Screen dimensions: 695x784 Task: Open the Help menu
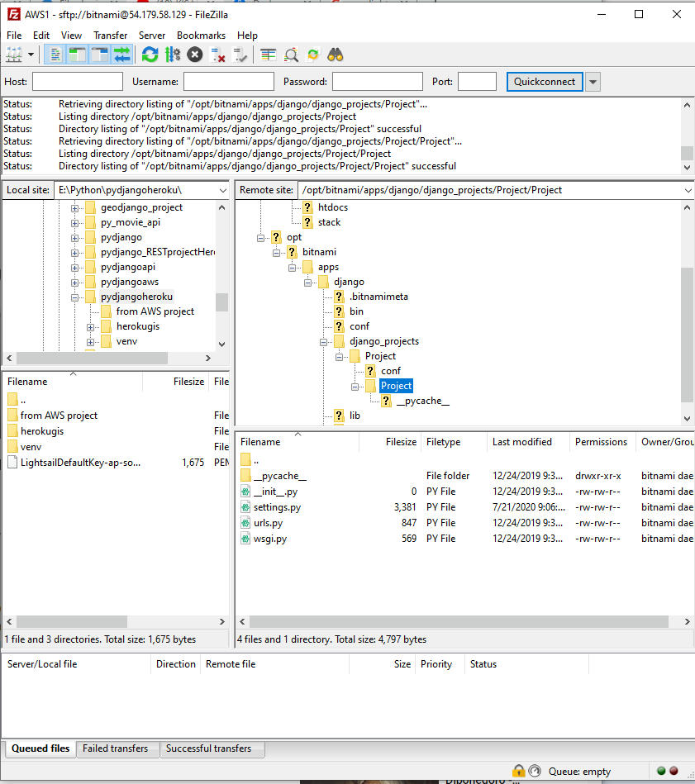[x=247, y=36]
